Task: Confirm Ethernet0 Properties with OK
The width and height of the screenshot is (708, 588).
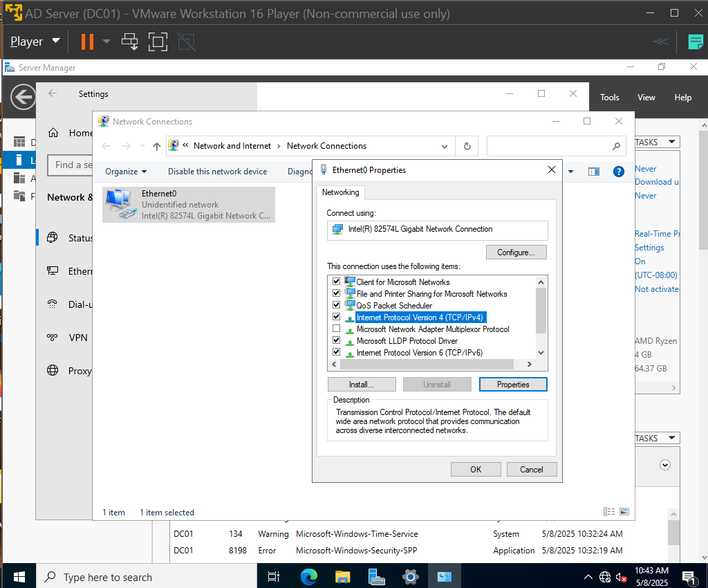Action: pyautogui.click(x=476, y=469)
